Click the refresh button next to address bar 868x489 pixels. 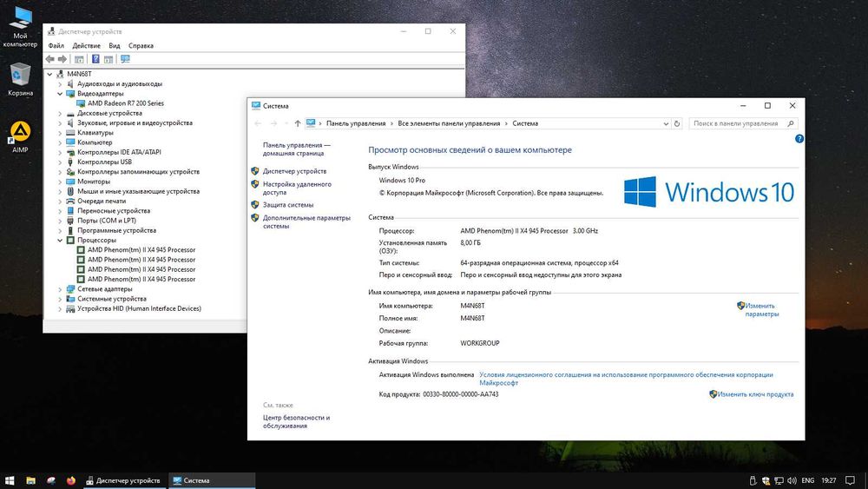click(676, 123)
